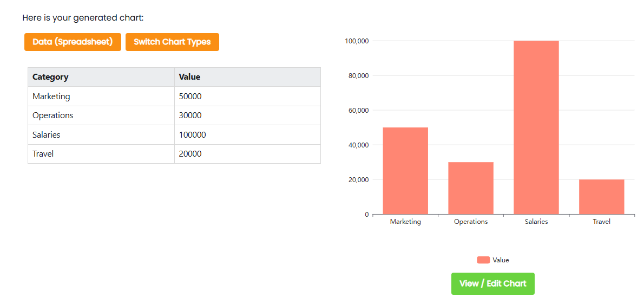The image size is (644, 303).
Task: Click the Salaries bar in the chart
Action: (x=536, y=127)
